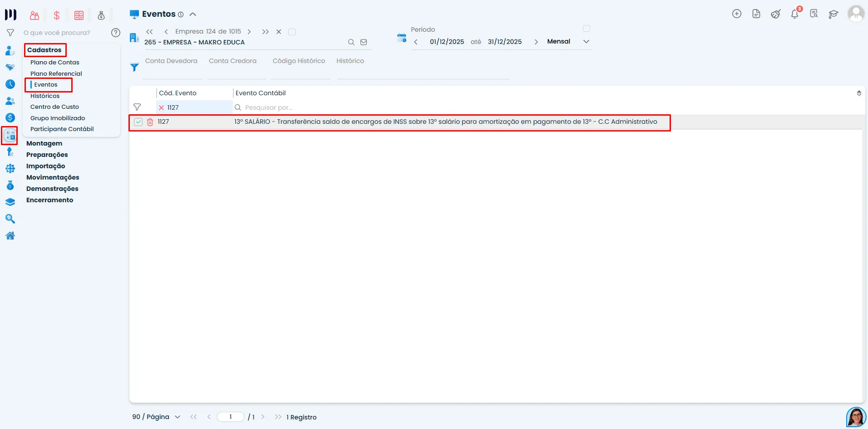Viewport: 868px width, 429px height.
Task: Click the company search magnifier icon
Action: click(x=351, y=42)
